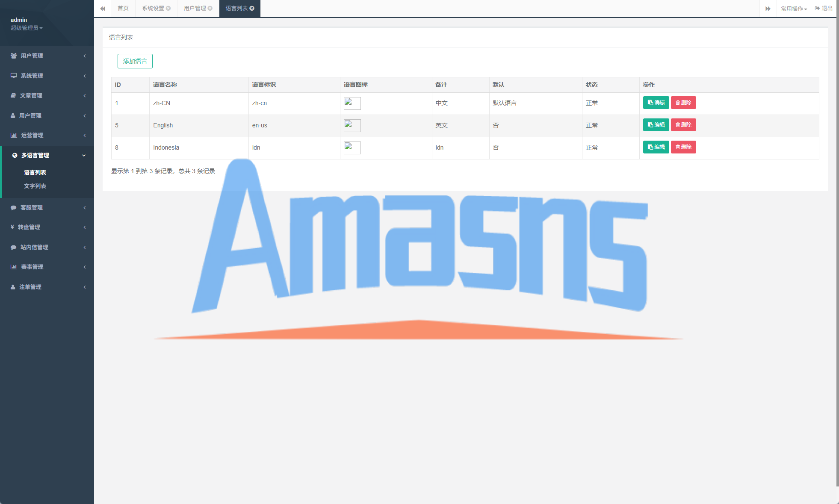The width and height of the screenshot is (839, 504).
Task: Click the tab scroll-left double arrow icon
Action: tap(103, 9)
